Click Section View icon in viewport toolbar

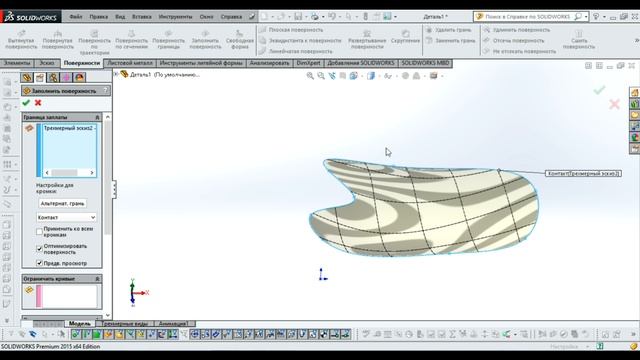[x=343, y=76]
